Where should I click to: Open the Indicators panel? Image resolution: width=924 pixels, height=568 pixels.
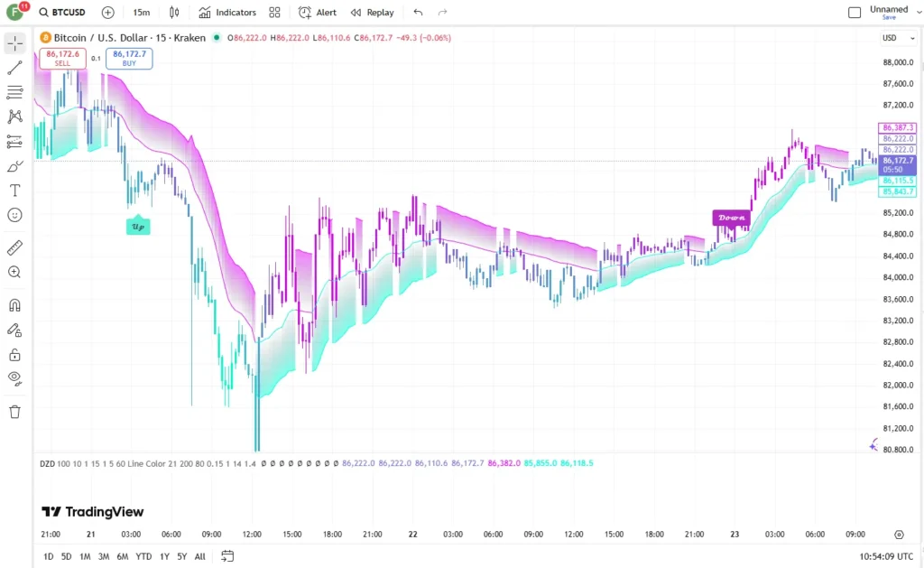227,13
